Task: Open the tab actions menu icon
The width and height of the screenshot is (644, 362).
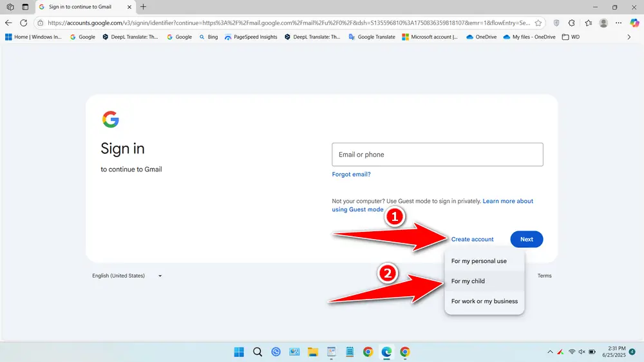Action: pyautogui.click(x=25, y=7)
